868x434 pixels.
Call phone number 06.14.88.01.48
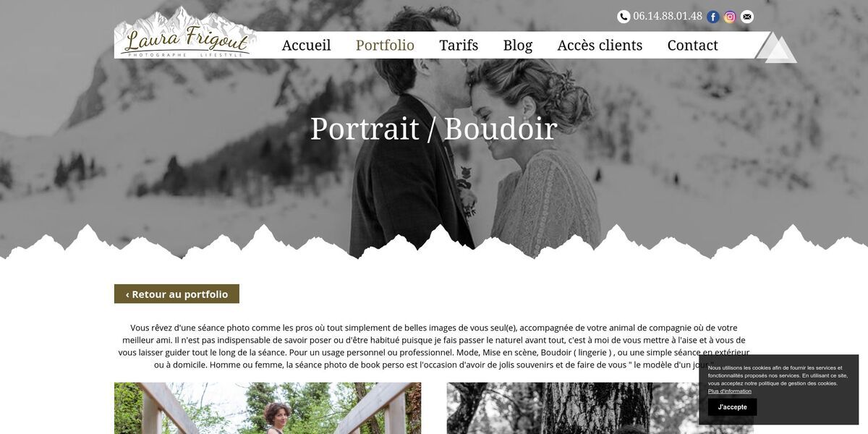[668, 16]
